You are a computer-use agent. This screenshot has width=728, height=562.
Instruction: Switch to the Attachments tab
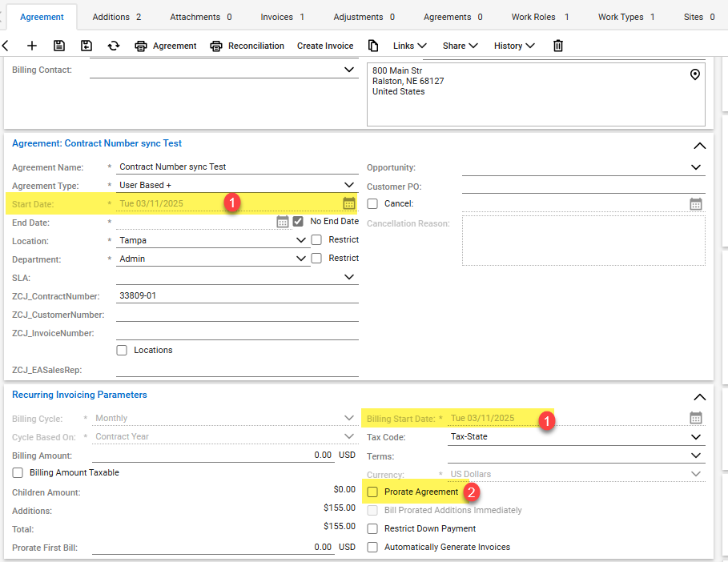pyautogui.click(x=200, y=17)
